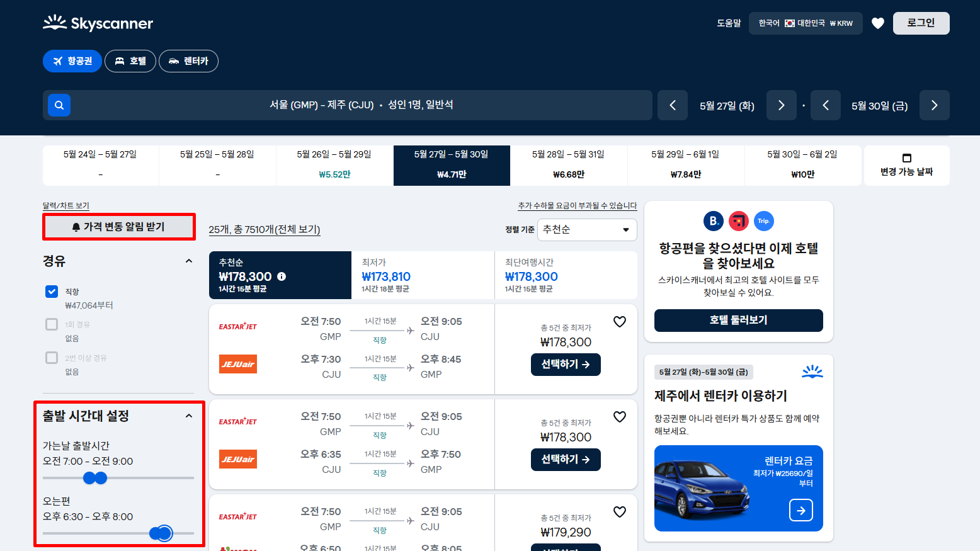Select the 최저가 ₩173,810 sort tab
This screenshot has height=551, width=980.
423,275
